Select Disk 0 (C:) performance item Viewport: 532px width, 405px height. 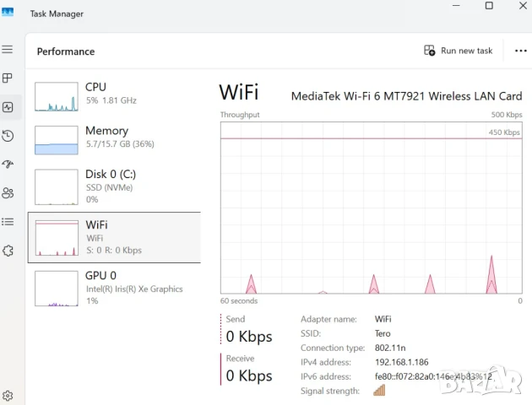114,186
